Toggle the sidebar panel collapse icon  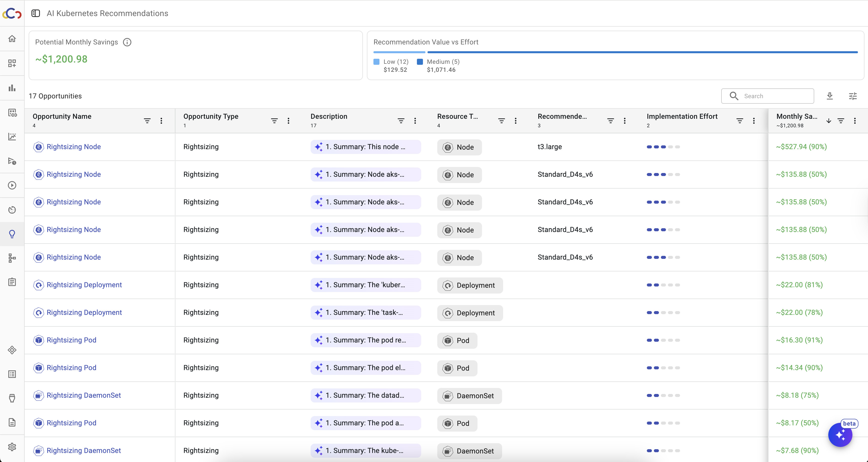pyautogui.click(x=36, y=13)
